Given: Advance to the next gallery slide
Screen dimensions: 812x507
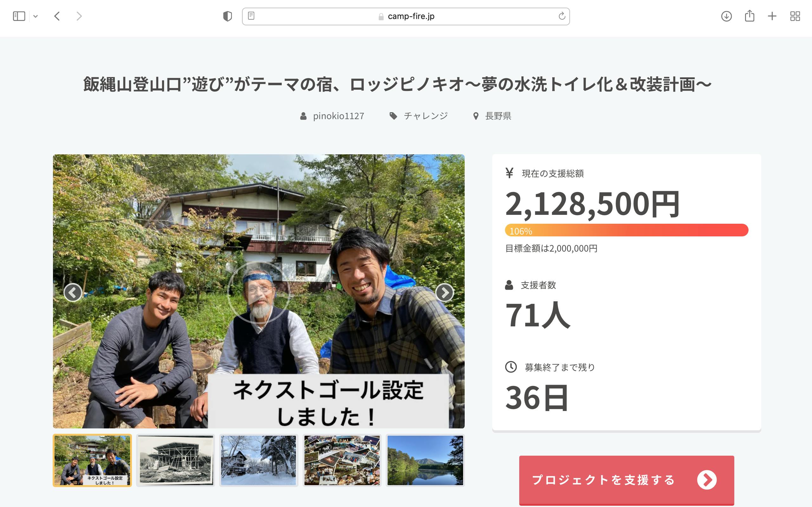Looking at the screenshot, I should [x=445, y=292].
